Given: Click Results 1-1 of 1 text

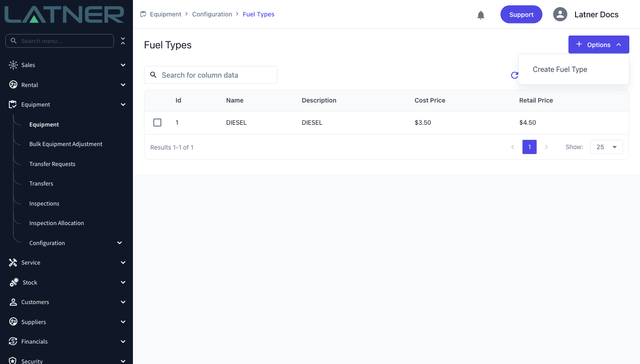Looking at the screenshot, I should (172, 147).
